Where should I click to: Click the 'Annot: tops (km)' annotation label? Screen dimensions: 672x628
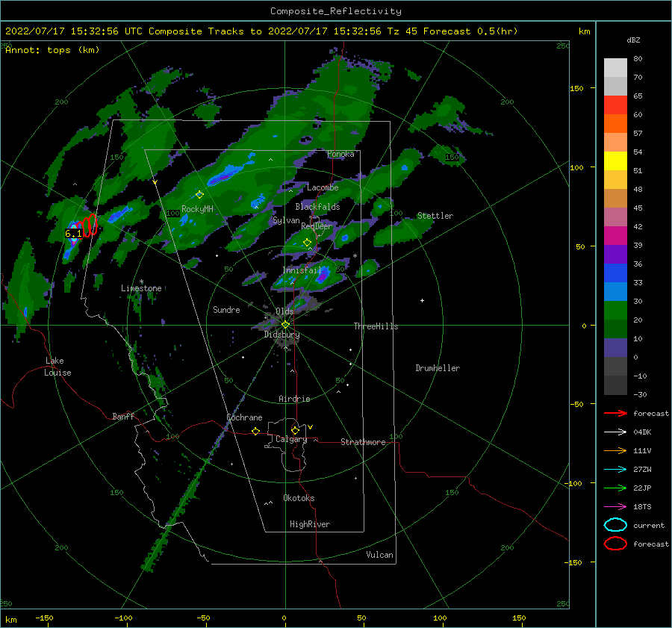pyautogui.click(x=52, y=50)
